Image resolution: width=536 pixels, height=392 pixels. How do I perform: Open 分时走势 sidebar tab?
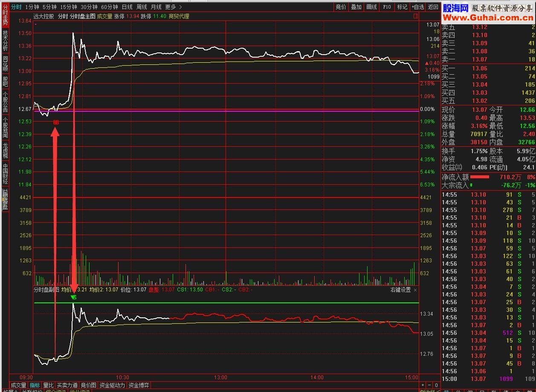[x=5, y=15]
